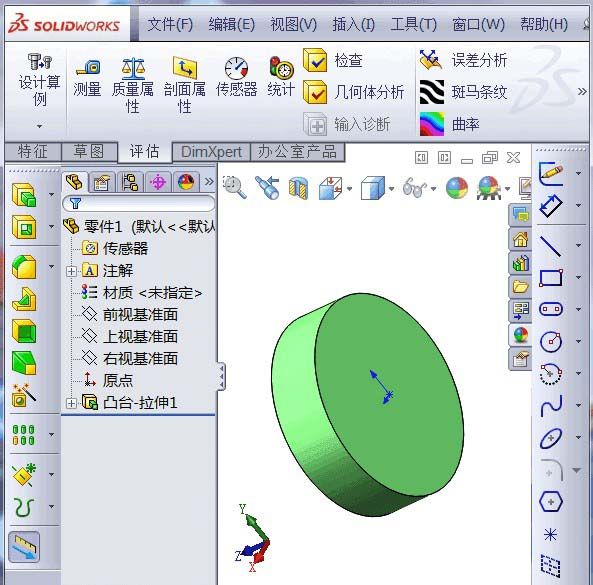Open the Appearances color ball in task pane

pyautogui.click(x=520, y=335)
